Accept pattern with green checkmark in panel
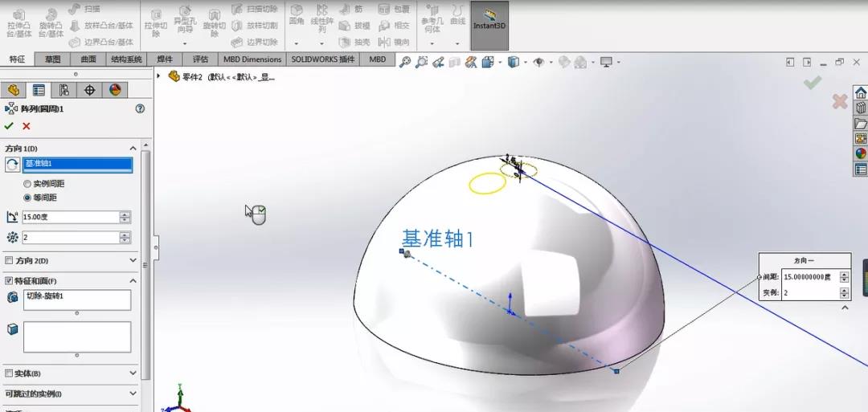This screenshot has height=412, width=868. 9,126
